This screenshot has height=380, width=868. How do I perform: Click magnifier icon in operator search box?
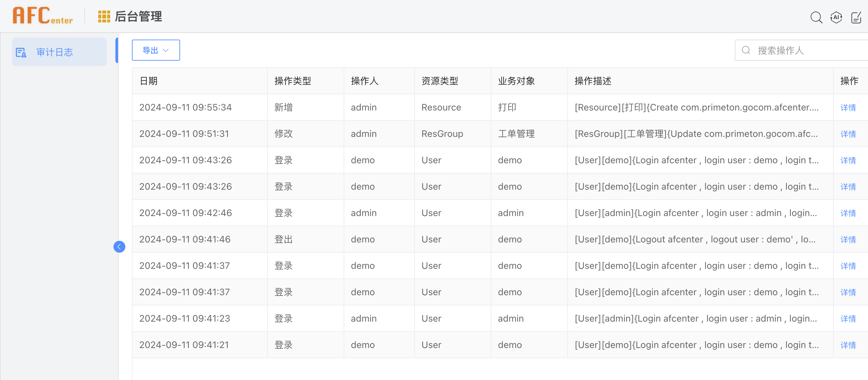coord(746,50)
